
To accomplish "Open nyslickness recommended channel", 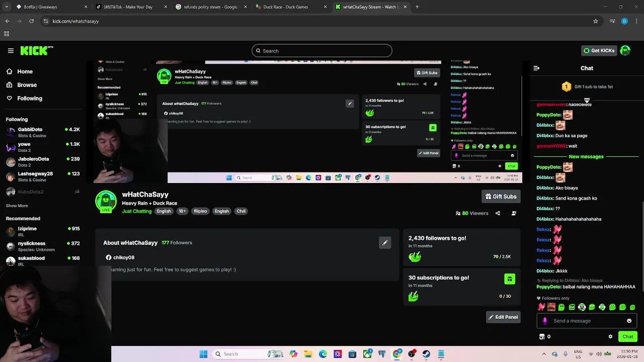I will click(x=43, y=246).
